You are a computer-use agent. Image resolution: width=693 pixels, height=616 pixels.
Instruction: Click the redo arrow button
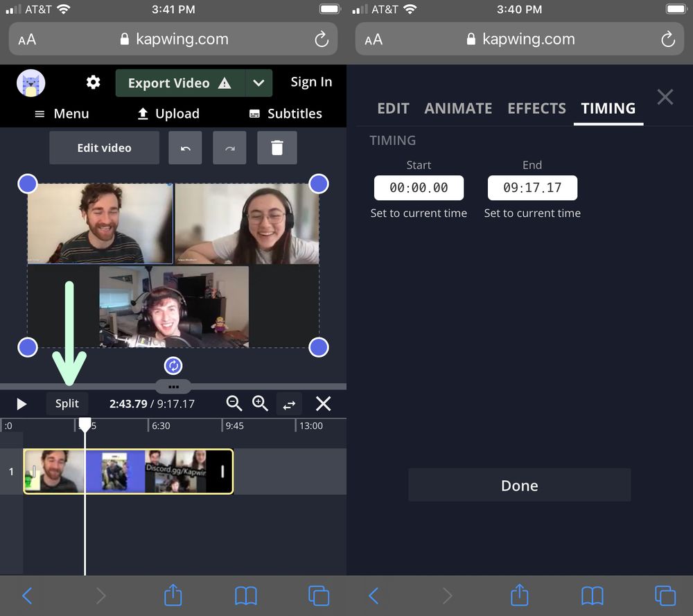pos(229,148)
